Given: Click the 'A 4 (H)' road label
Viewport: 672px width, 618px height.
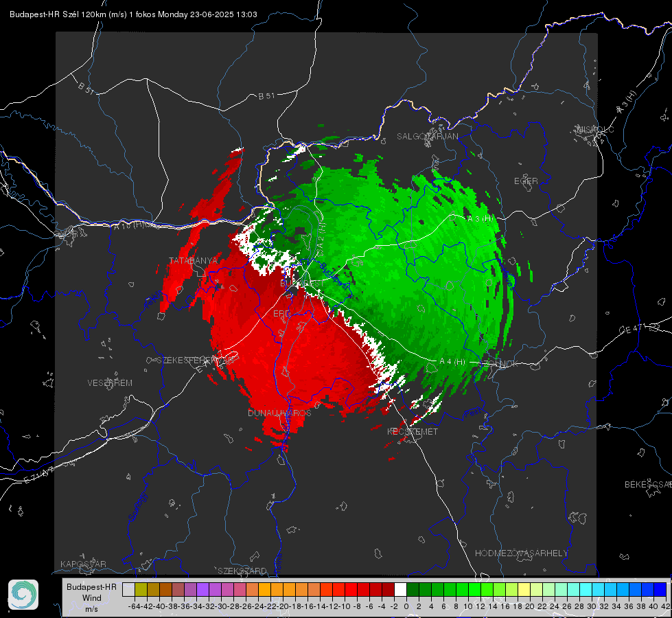Looking at the screenshot, I should [x=452, y=362].
